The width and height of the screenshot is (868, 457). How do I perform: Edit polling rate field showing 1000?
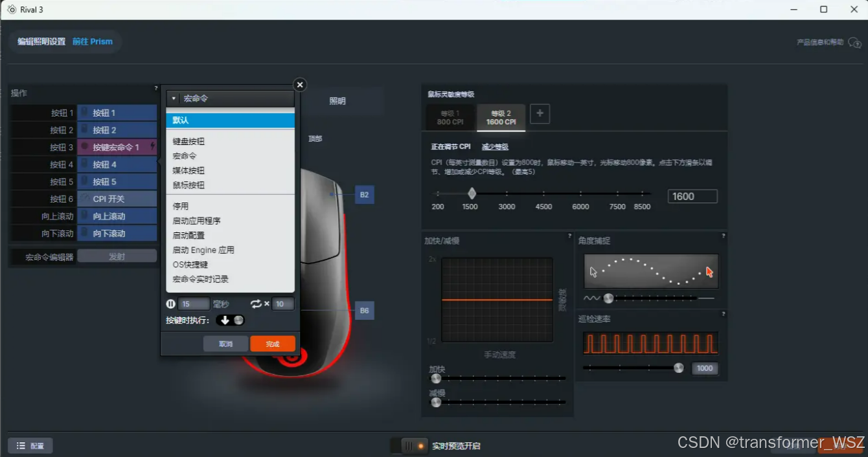click(705, 368)
